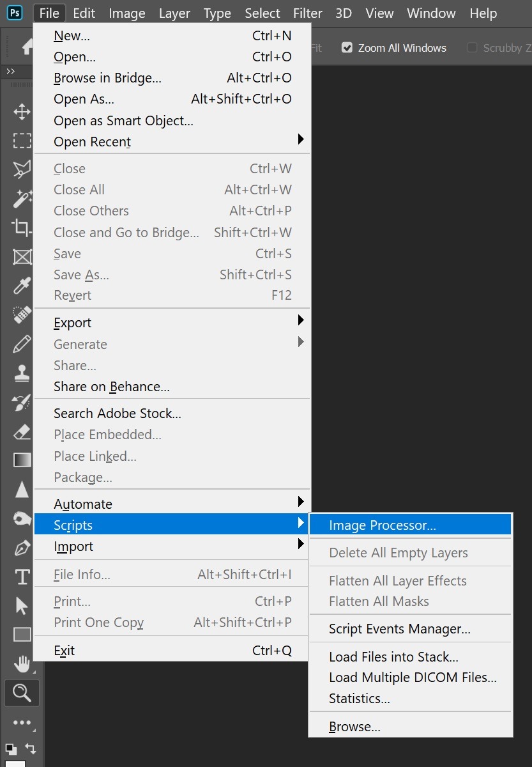
Task: Select the Rectangular Marquee tool
Action: click(22, 141)
